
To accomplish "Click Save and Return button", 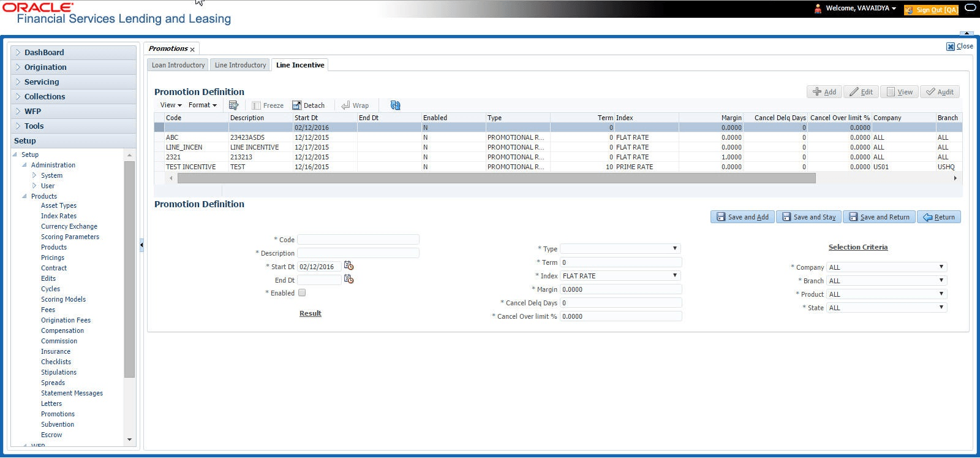I will (x=879, y=217).
